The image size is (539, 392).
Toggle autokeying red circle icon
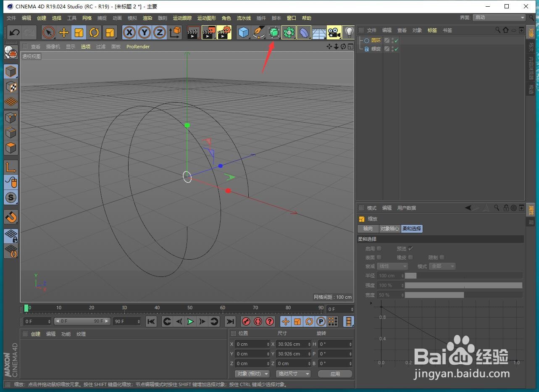click(x=258, y=321)
